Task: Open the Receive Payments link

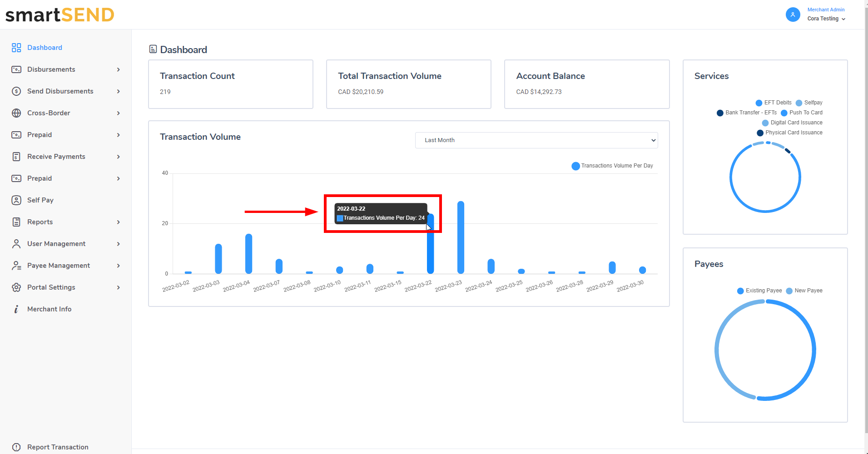Action: (x=56, y=157)
